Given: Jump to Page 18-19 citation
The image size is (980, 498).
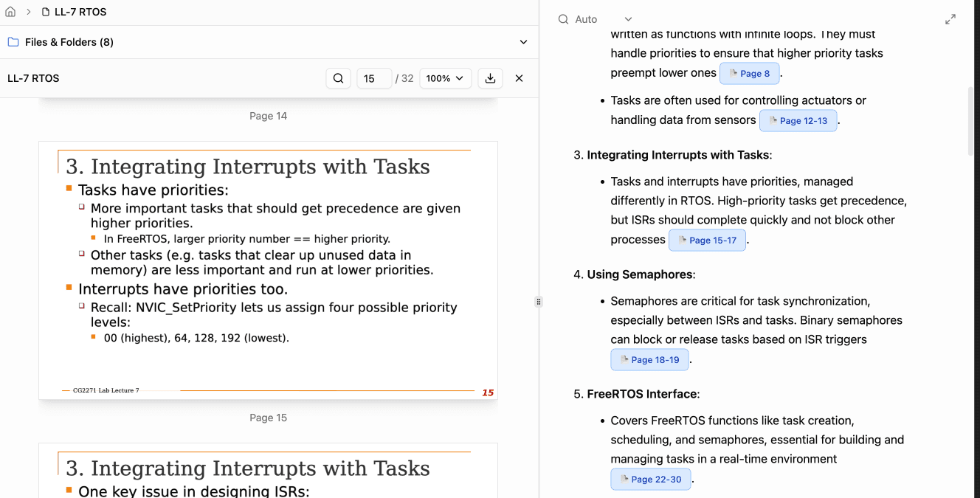Looking at the screenshot, I should (x=649, y=359).
